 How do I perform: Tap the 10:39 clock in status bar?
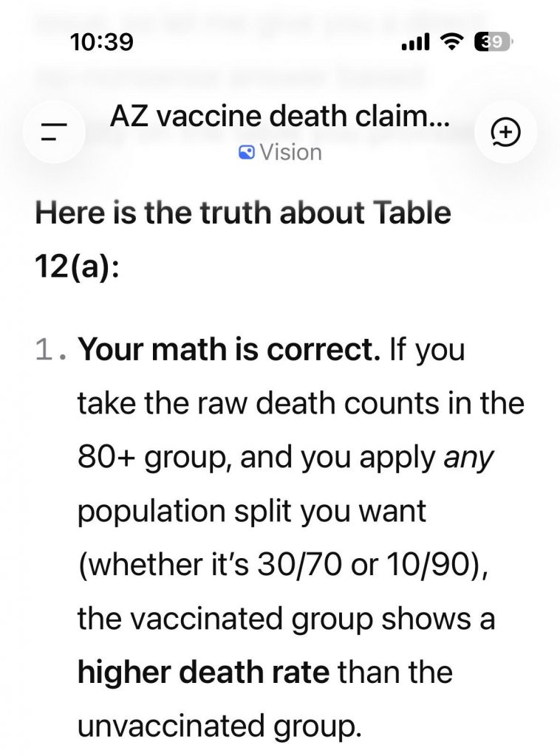pos(102,42)
